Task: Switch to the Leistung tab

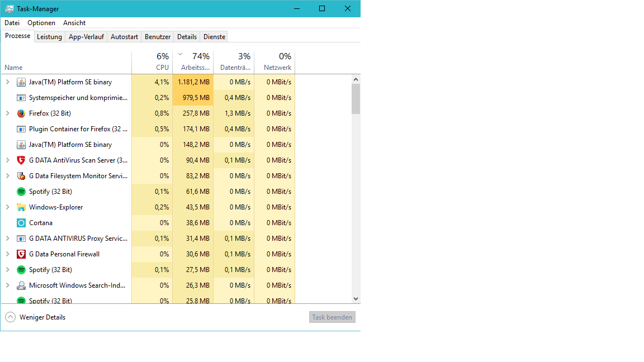Action: coord(49,37)
